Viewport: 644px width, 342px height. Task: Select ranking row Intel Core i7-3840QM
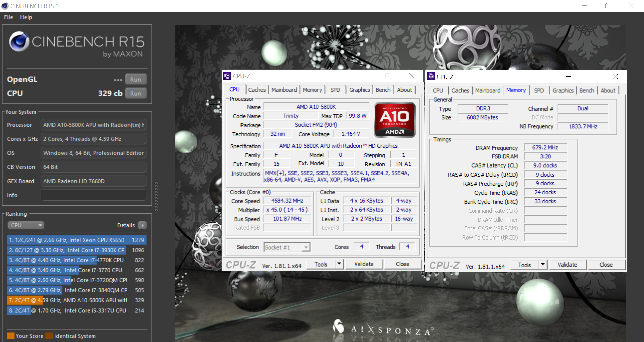click(x=76, y=290)
